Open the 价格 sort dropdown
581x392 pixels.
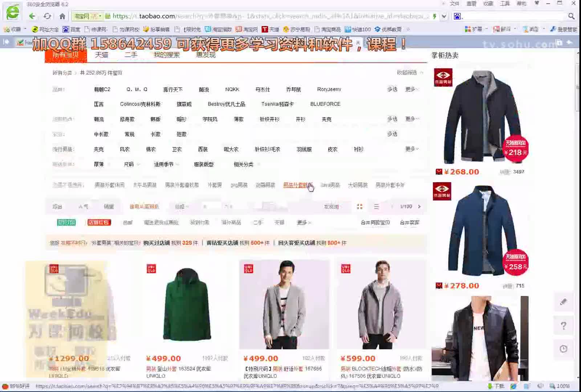pos(182,207)
